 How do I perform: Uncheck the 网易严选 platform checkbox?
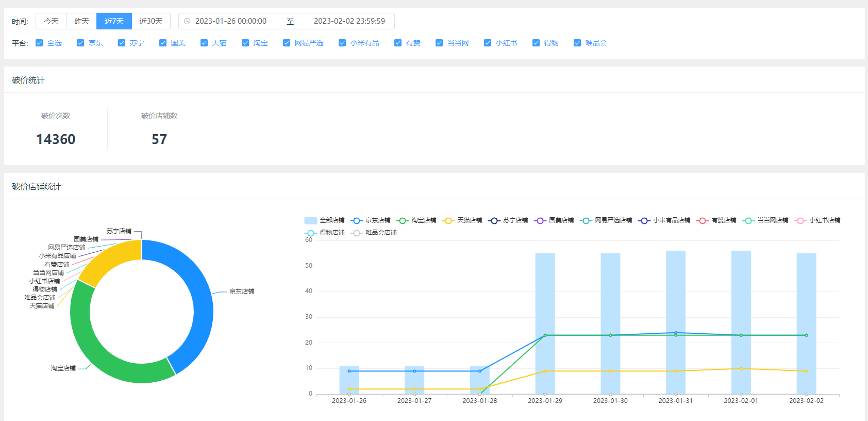(x=287, y=43)
